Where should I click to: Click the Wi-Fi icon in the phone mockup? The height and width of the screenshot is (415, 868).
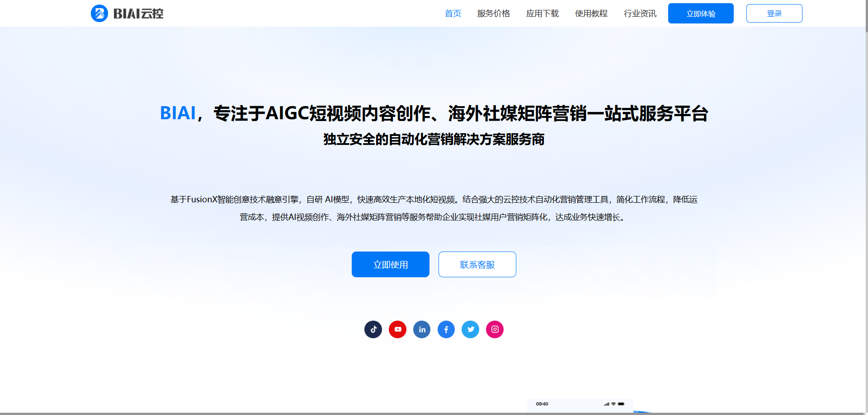(613, 404)
